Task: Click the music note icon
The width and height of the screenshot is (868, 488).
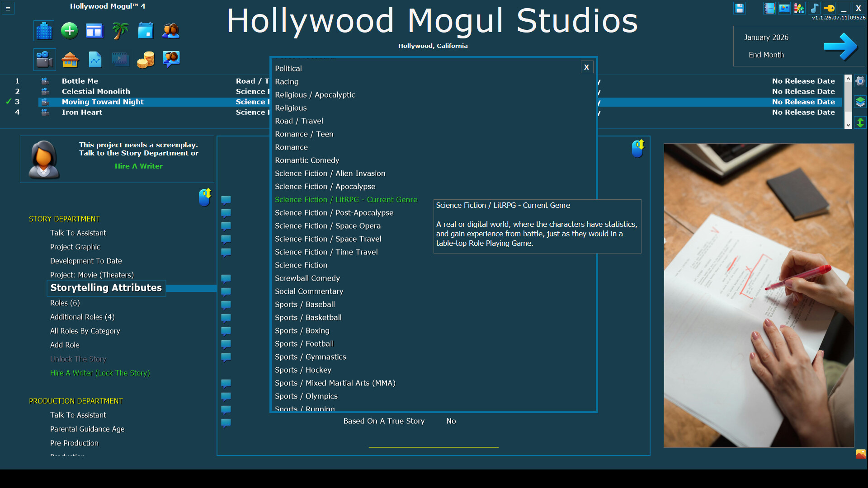Action: 814,8
